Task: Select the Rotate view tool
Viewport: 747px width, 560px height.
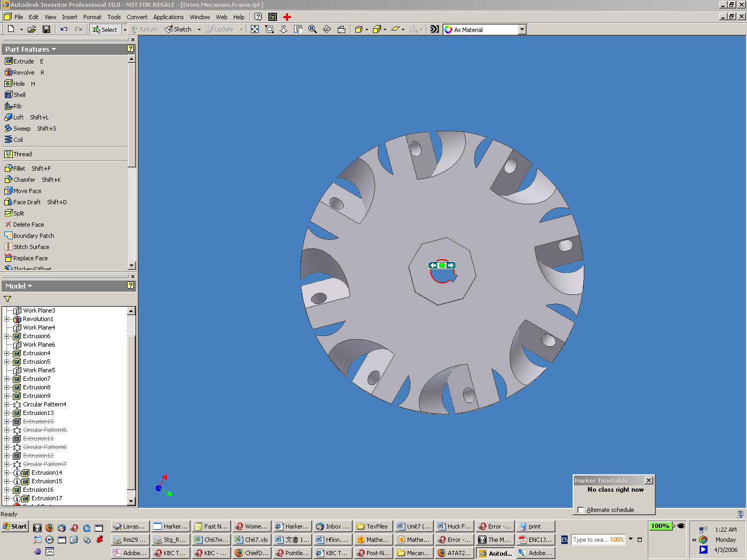Action: (327, 29)
